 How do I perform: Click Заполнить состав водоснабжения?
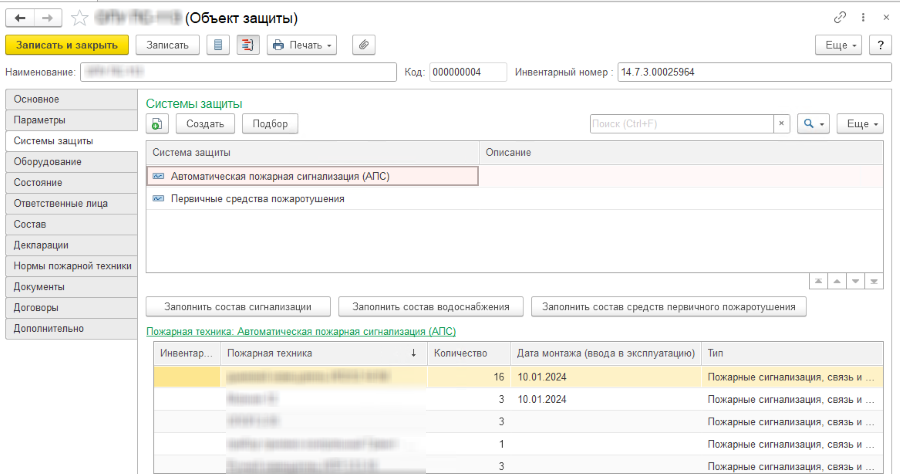431,307
